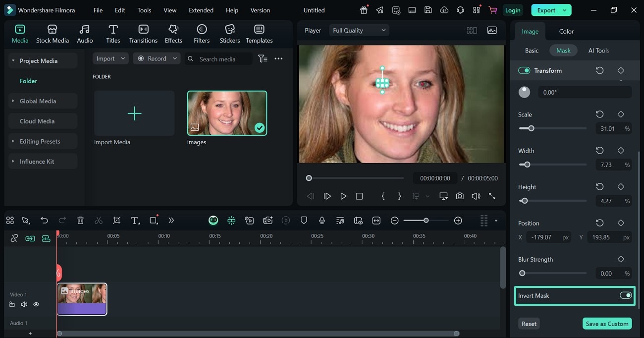Click the Split scissors icon in timeline toolbar
Screen dimensions: 644x338
point(99,221)
